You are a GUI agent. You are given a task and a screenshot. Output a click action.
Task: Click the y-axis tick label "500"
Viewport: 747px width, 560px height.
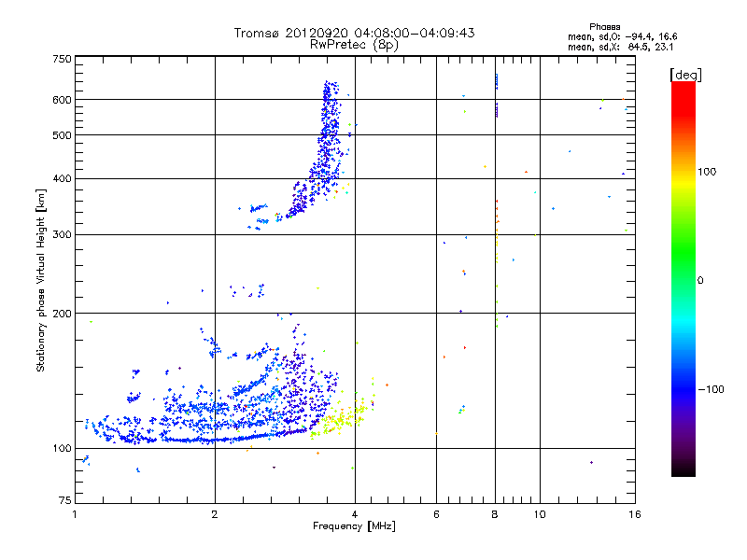(x=62, y=135)
